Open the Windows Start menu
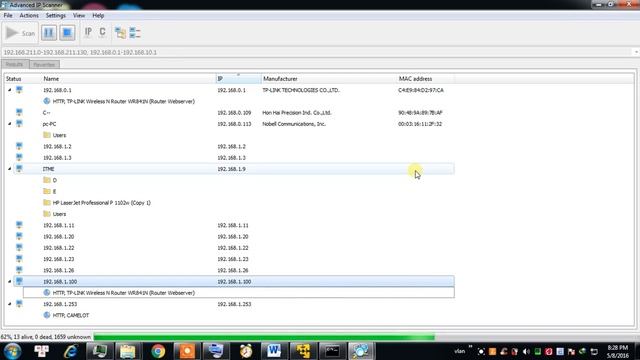 (x=12, y=351)
